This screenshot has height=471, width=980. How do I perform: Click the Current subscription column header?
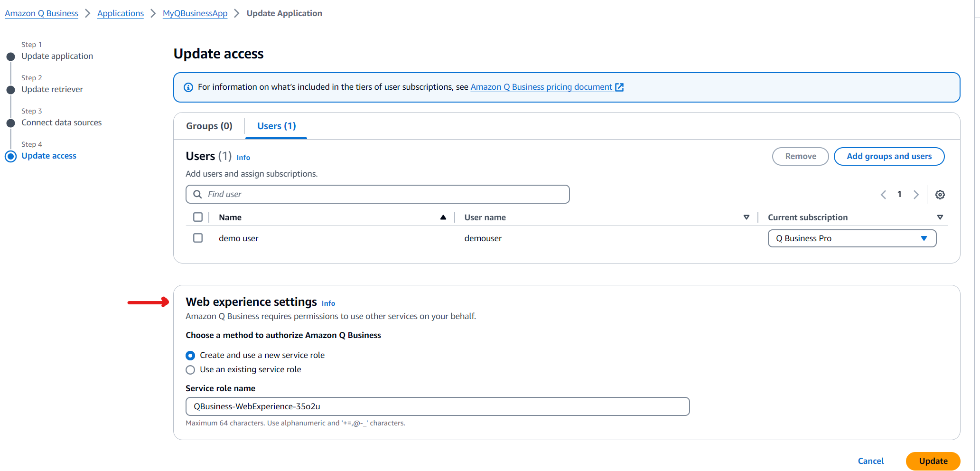click(x=808, y=217)
